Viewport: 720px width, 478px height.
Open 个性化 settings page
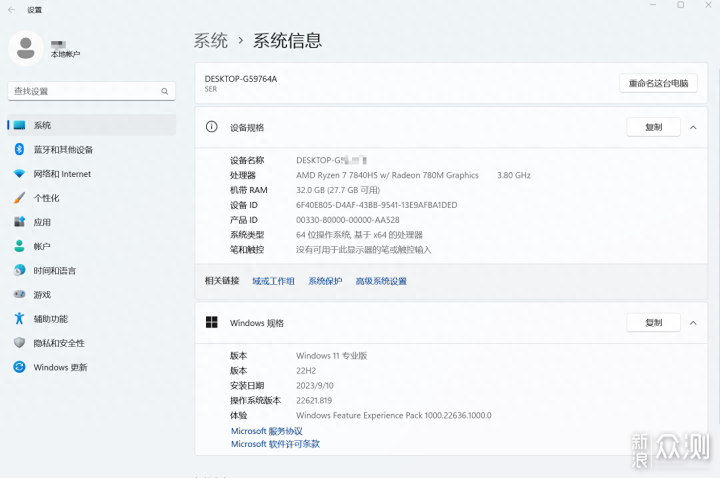tap(91, 198)
